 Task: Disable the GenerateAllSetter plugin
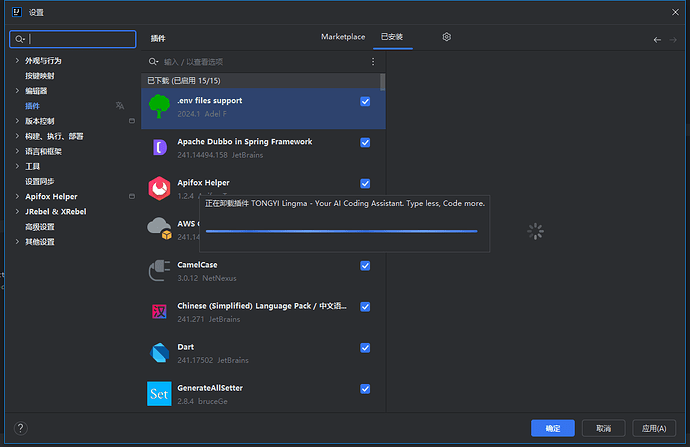[365, 389]
